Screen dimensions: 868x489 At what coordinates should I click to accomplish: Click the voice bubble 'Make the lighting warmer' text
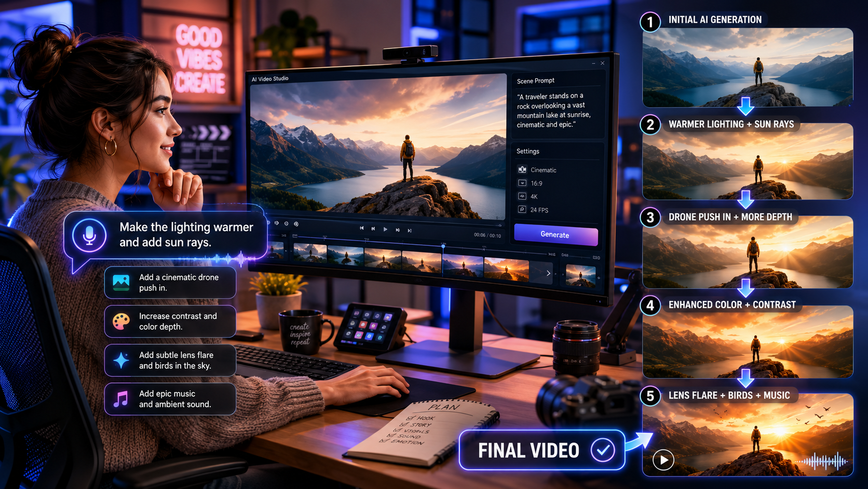click(186, 235)
